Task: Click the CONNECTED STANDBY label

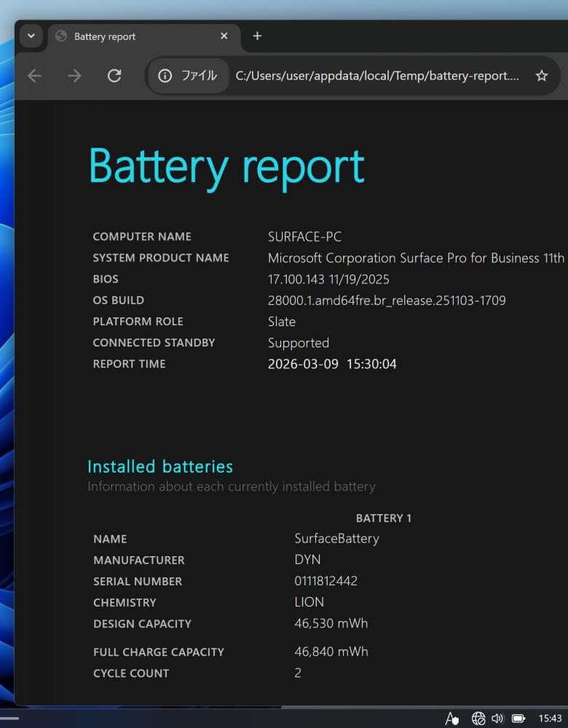Action: coord(154,343)
